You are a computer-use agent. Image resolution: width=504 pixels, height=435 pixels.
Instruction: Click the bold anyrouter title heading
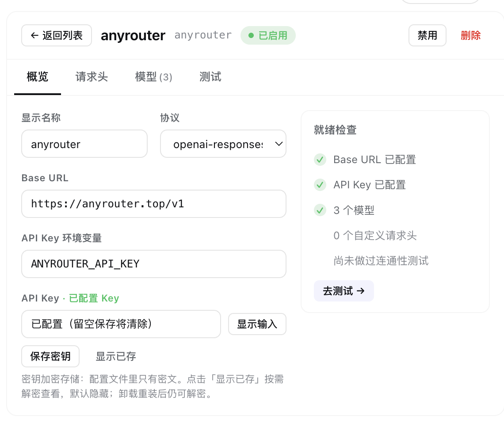(x=133, y=35)
